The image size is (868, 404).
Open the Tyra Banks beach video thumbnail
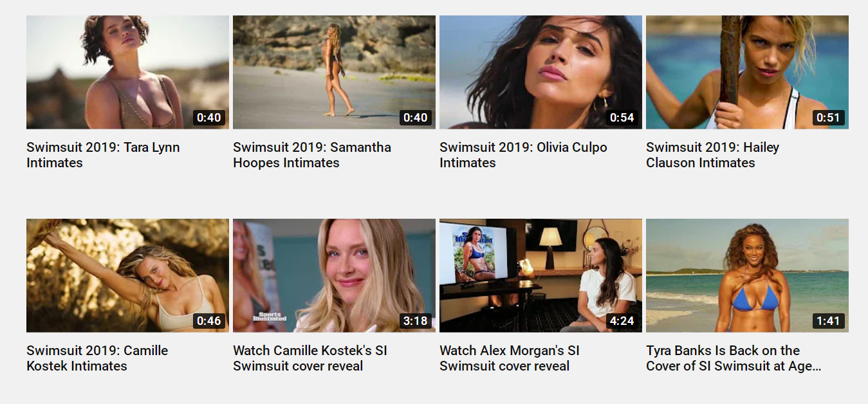(747, 275)
